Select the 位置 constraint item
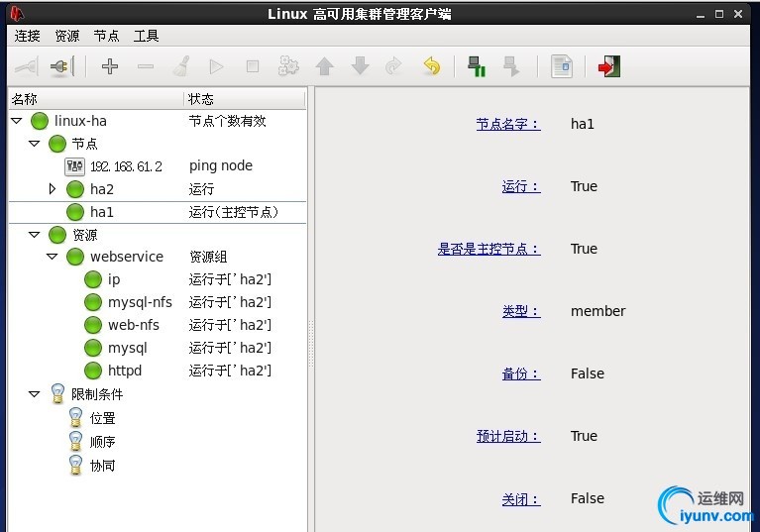Viewport: 760px width, 532px height. [102, 418]
